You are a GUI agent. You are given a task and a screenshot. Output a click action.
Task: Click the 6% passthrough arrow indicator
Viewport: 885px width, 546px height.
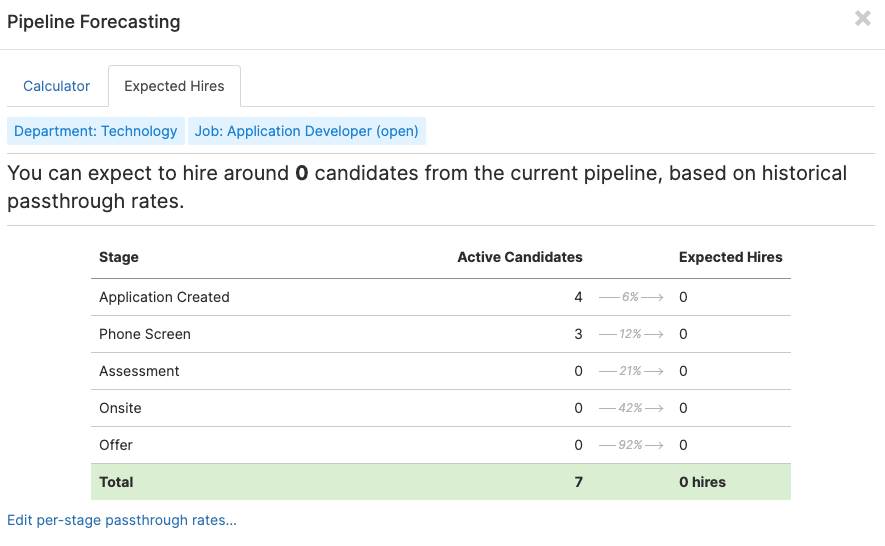(x=631, y=297)
